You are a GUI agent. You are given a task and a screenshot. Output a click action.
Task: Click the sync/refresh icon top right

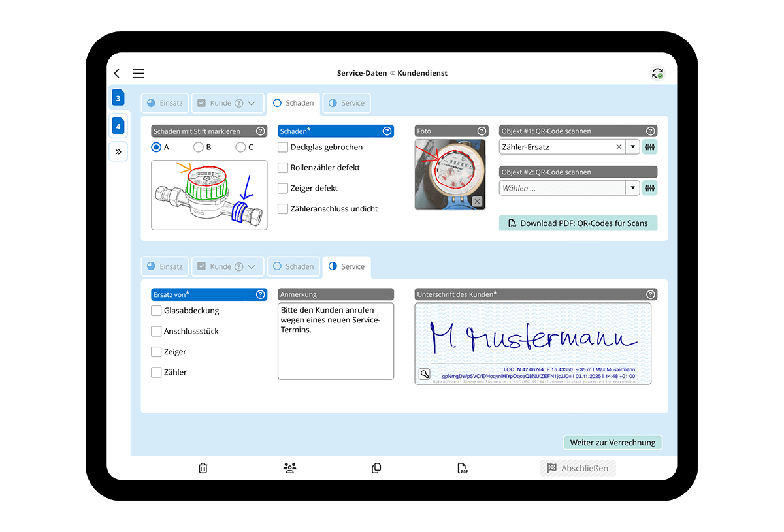(657, 73)
